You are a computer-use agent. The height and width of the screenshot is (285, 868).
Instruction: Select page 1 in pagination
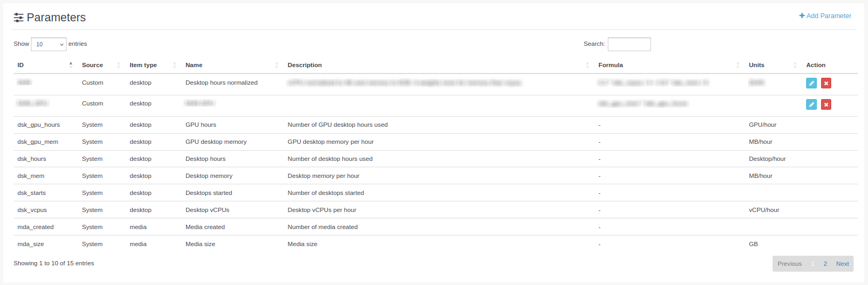(813, 264)
